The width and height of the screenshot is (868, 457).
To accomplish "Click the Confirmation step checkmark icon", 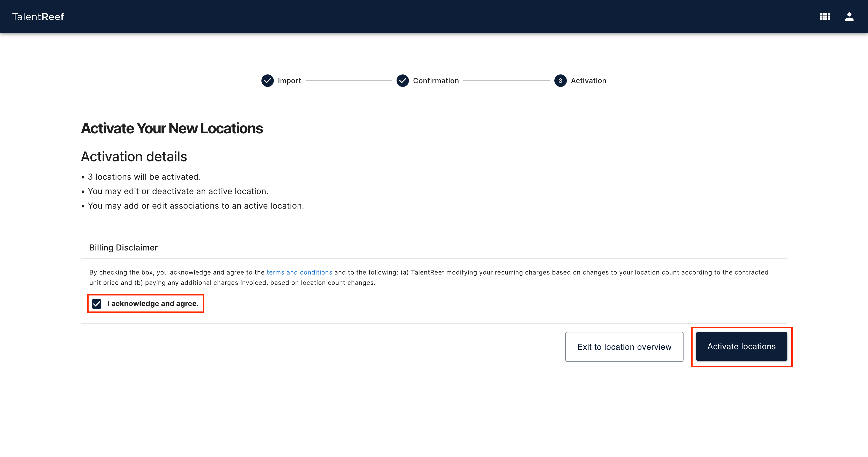I will [402, 81].
